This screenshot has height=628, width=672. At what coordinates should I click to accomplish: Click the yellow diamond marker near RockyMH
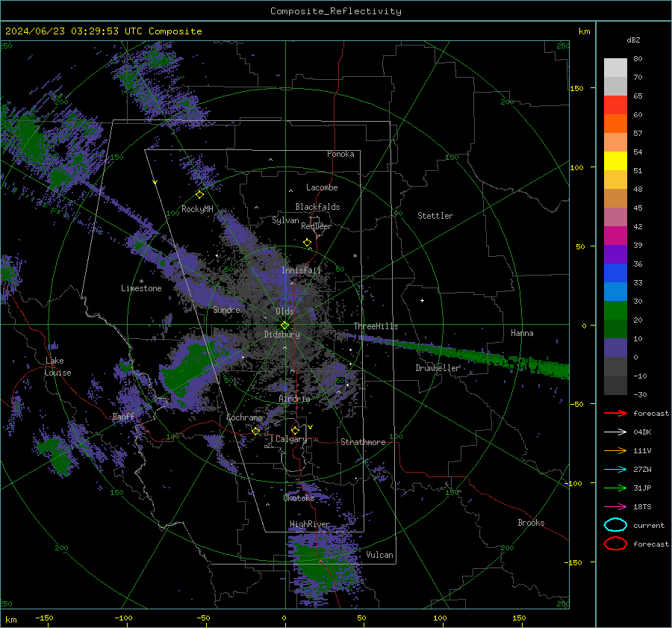point(199,195)
